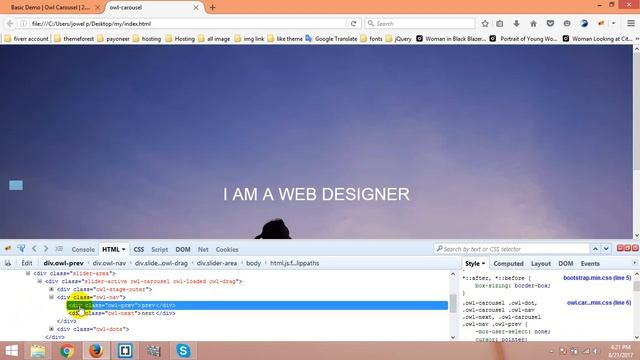Screen dimensions: 640x360
Task: Go back in Firebug panel history
Action: pyautogui.click(x=34, y=249)
